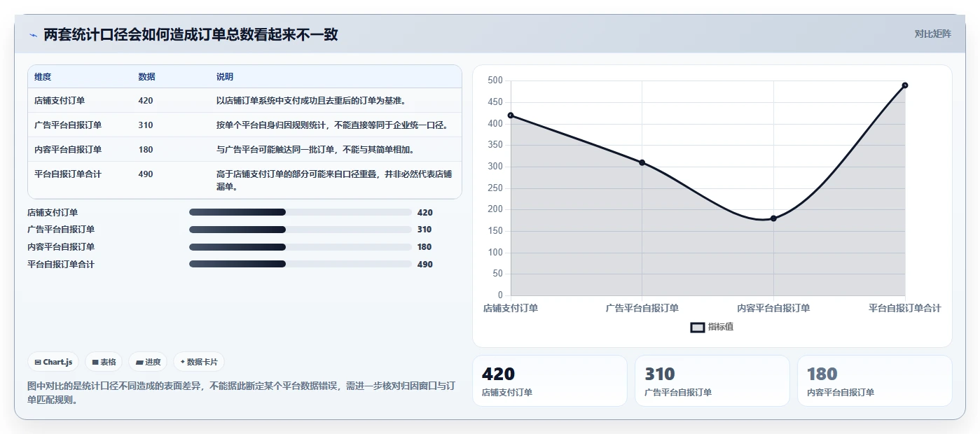Click the 说明 column header
The height and width of the screenshot is (434, 980).
(x=225, y=77)
